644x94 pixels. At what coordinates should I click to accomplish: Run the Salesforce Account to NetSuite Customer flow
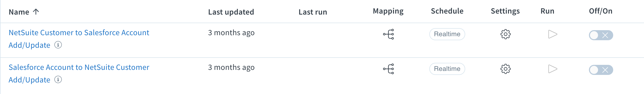click(x=553, y=69)
